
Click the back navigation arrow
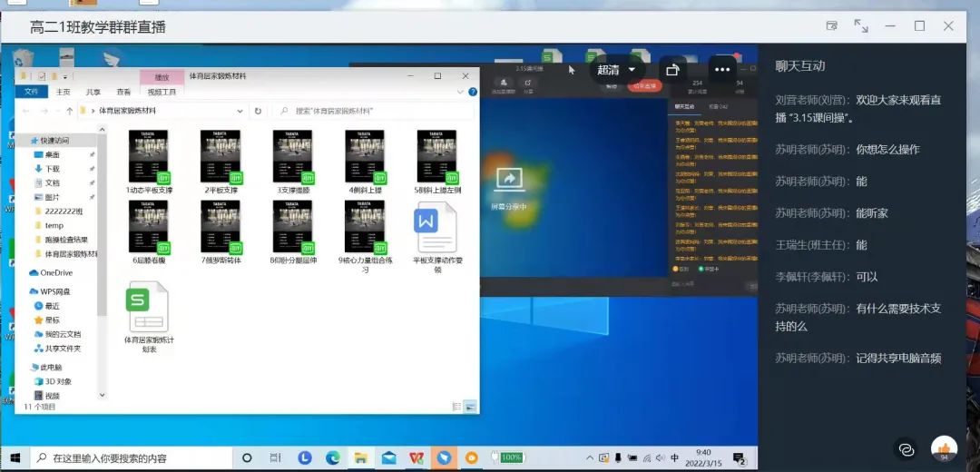25,111
